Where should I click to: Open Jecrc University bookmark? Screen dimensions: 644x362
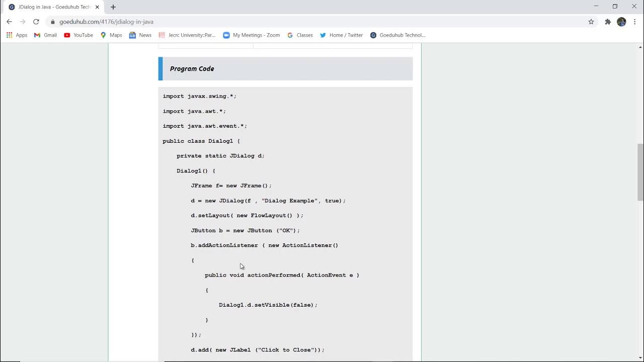coord(187,35)
